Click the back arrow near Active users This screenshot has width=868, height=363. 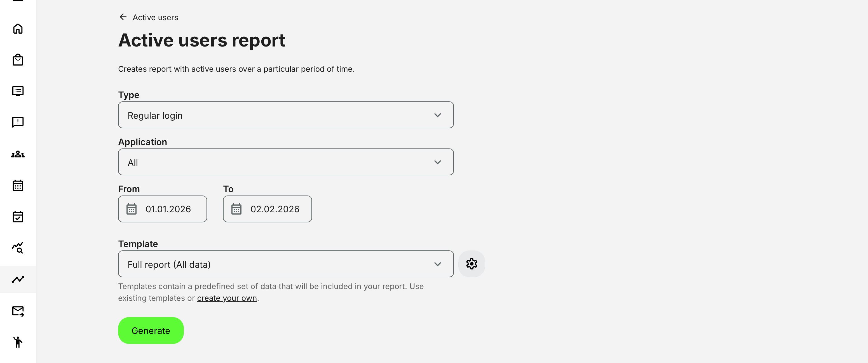pos(123,17)
